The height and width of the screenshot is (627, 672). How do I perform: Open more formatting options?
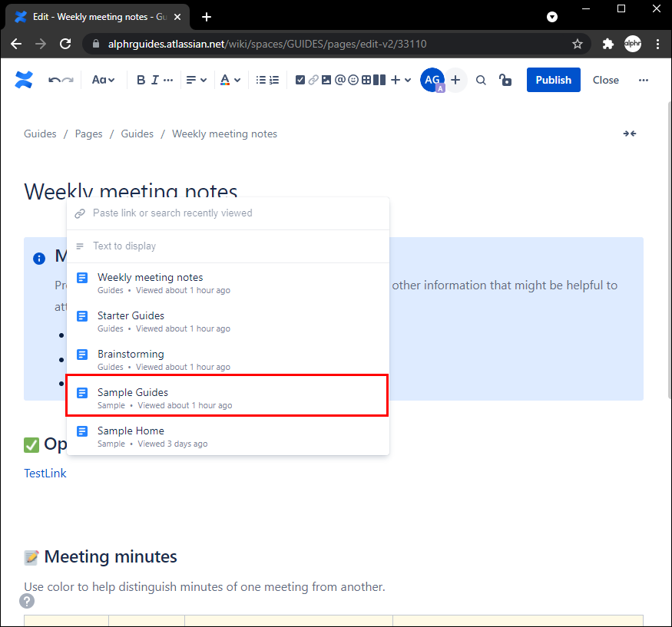coord(168,80)
